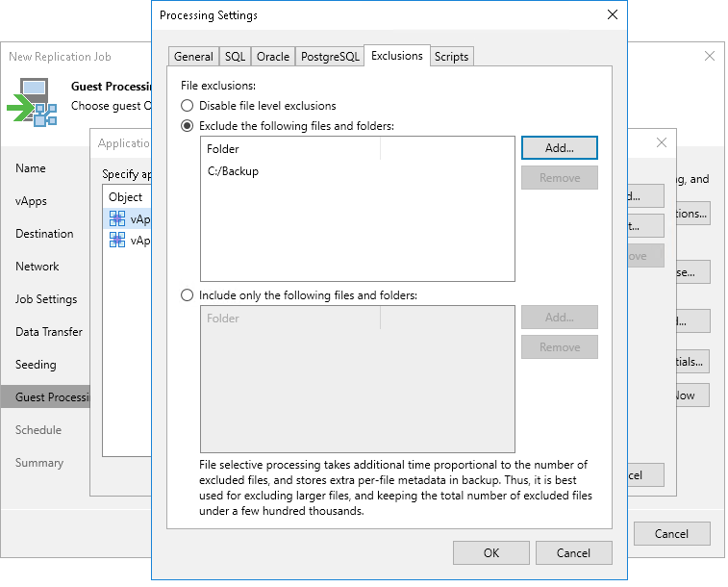Cancel the Processing Settings dialog
This screenshot has width=728, height=587.
[574, 553]
